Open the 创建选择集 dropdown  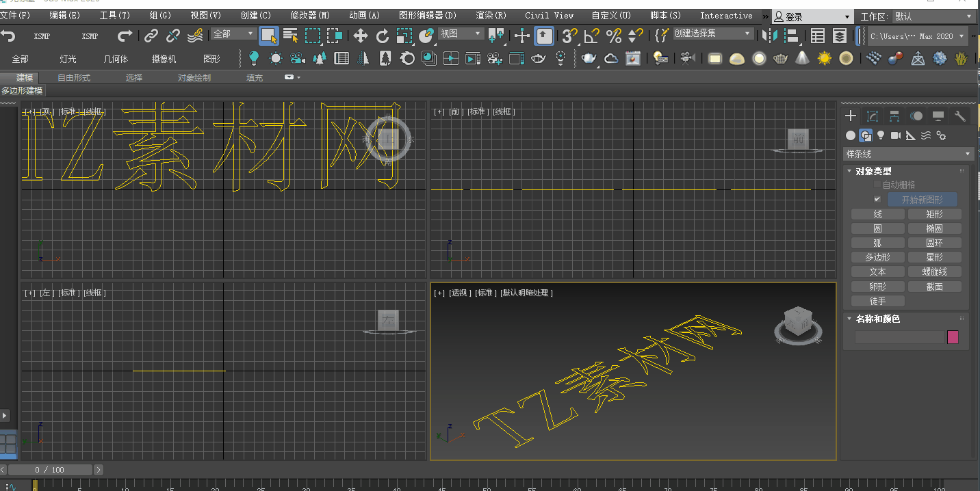tap(712, 34)
